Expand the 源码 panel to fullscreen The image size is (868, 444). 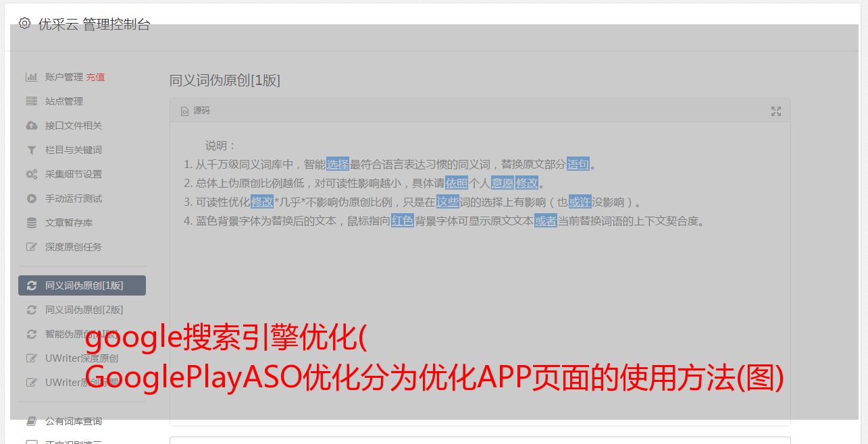[x=776, y=111]
